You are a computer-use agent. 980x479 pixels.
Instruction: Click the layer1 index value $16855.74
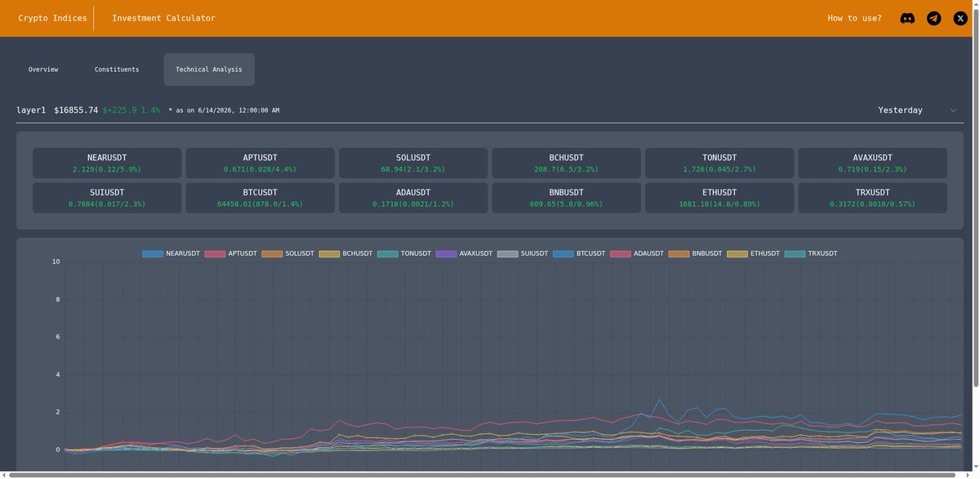click(x=76, y=110)
